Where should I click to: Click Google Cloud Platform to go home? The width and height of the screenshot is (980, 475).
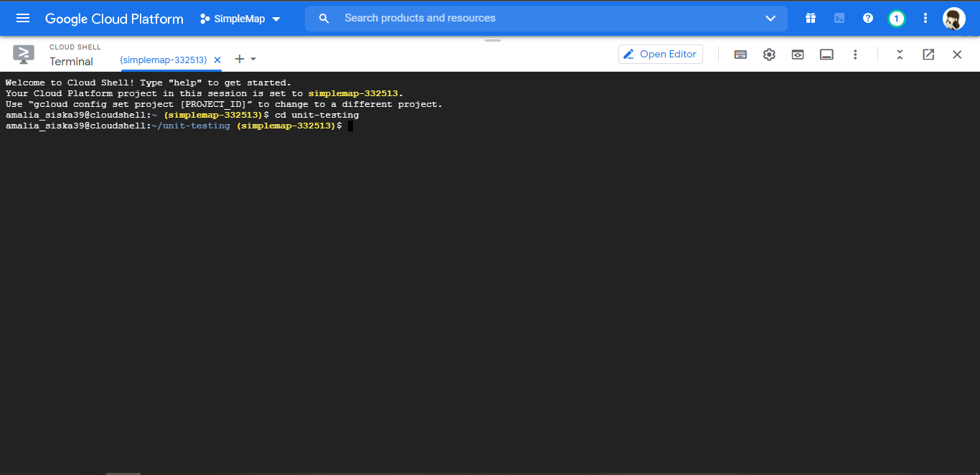[x=113, y=18]
